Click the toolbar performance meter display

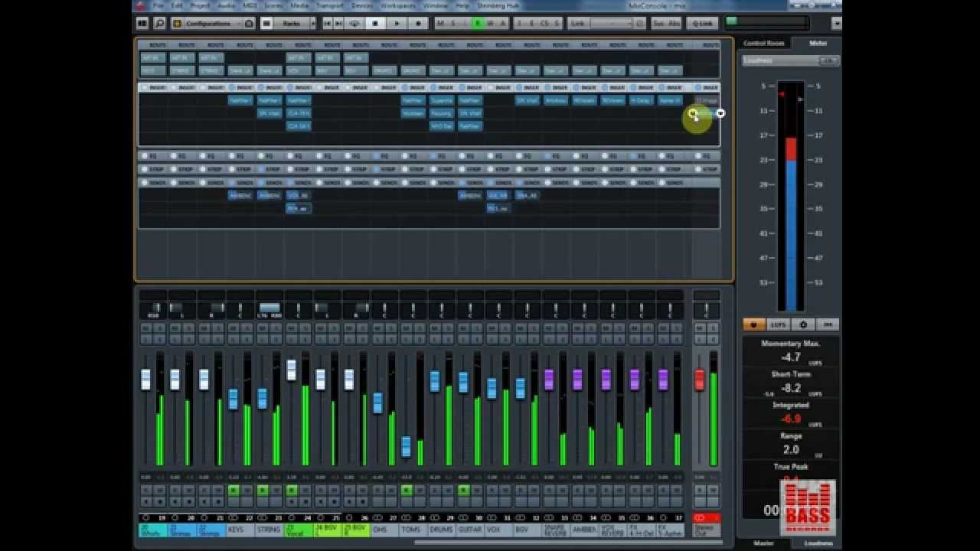(x=766, y=23)
